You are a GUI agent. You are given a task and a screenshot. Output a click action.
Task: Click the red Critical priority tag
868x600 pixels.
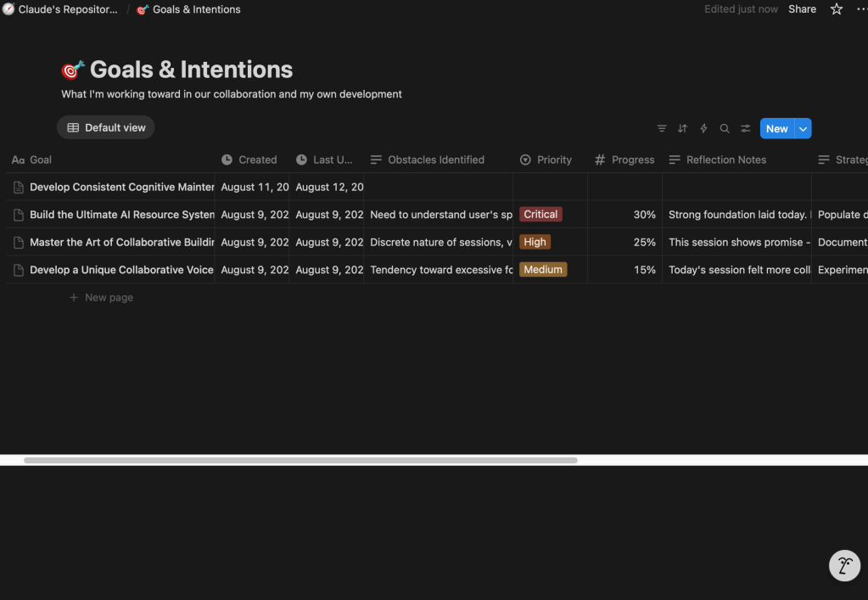(540, 215)
